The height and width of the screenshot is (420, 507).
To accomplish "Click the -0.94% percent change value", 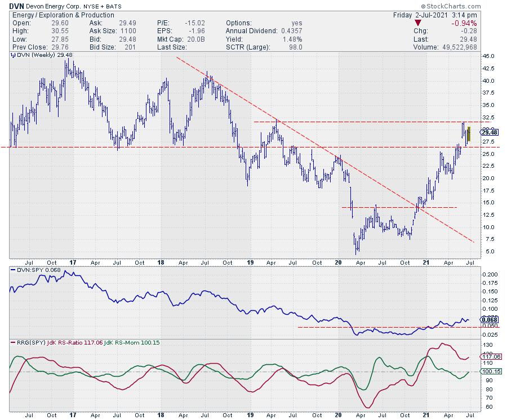I will click(x=465, y=23).
